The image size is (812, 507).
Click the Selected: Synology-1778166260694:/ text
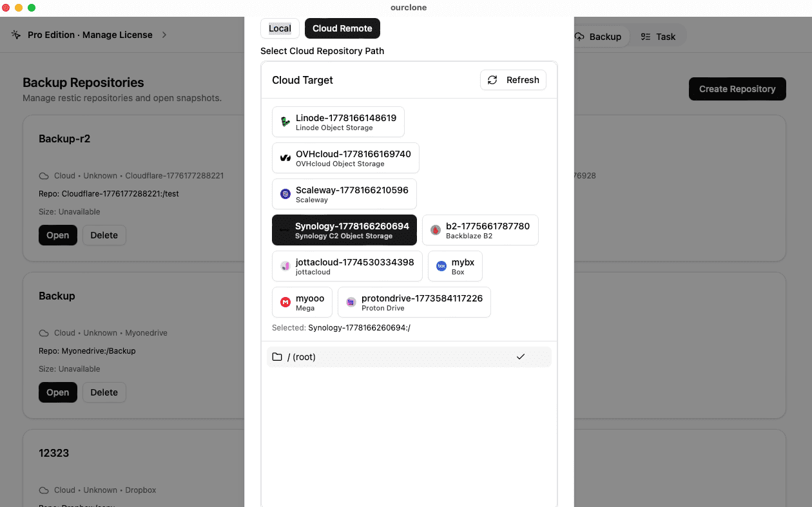point(341,328)
